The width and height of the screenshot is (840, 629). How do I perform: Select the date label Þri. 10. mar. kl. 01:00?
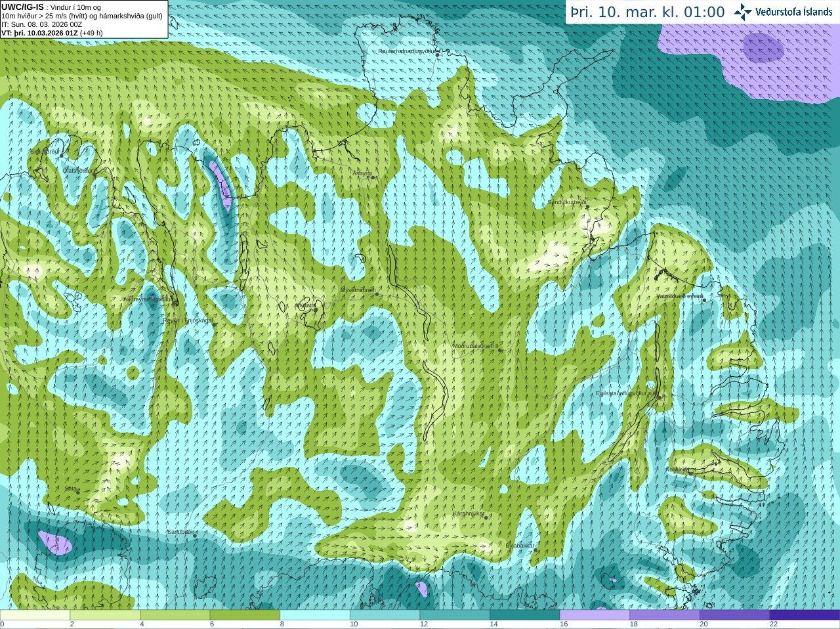tap(647, 12)
